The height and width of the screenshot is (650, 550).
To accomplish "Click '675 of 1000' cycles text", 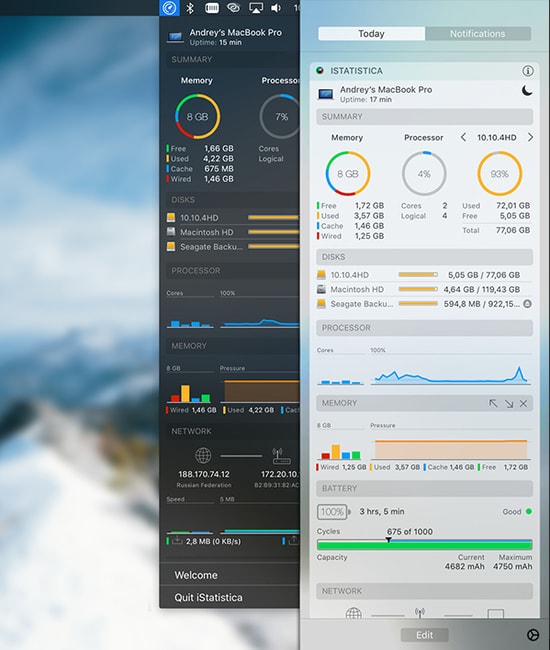I will (409, 531).
